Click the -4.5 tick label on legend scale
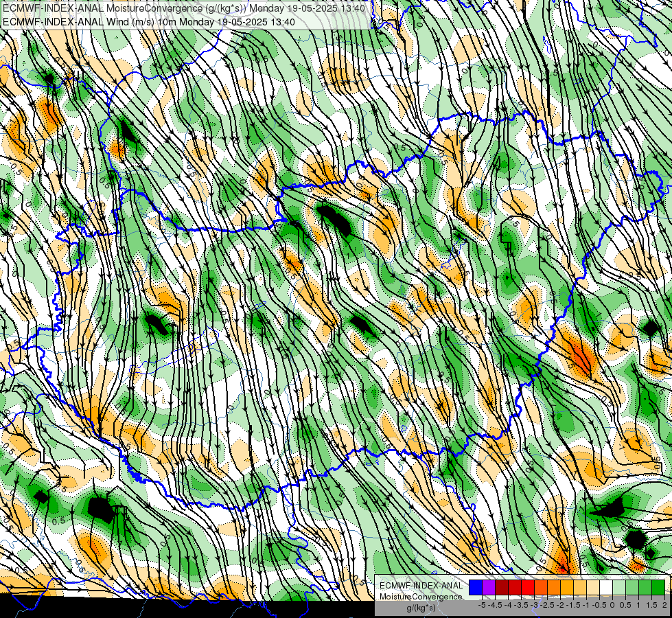Image resolution: width=672 pixels, height=618 pixels. coord(495,605)
